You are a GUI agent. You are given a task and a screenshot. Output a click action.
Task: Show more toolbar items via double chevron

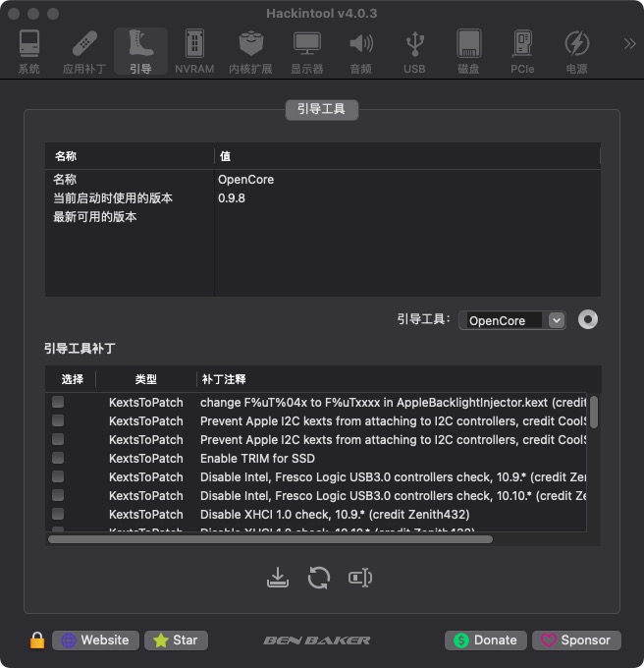click(x=629, y=43)
